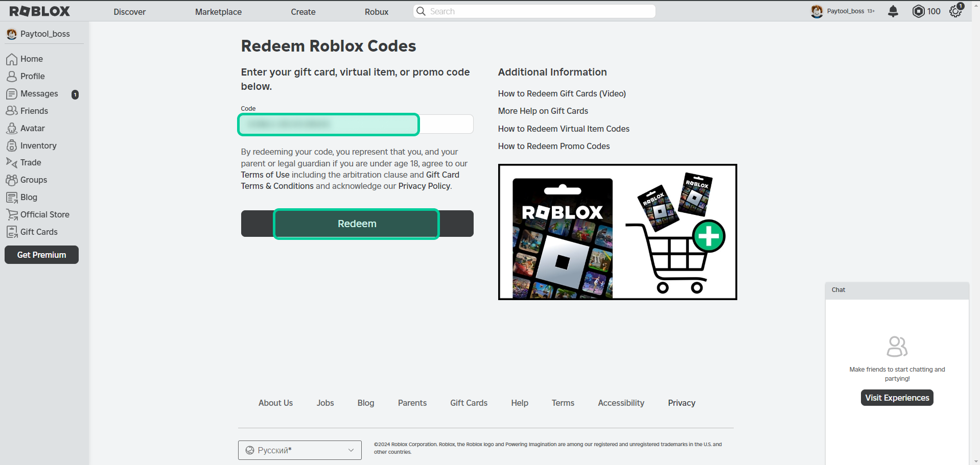Screen dimensions: 980x465
Task: Click the Trade sidebar icon
Action: pos(12,162)
